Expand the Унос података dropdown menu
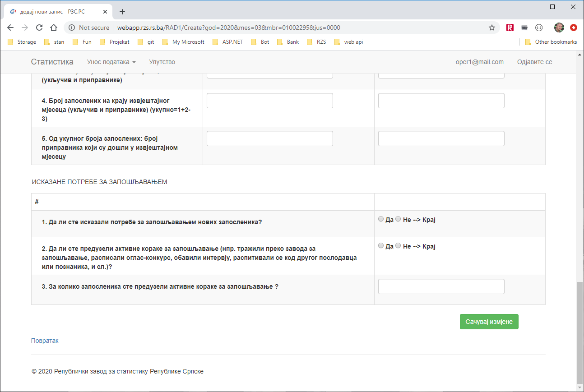The width and height of the screenshot is (584, 392). (x=111, y=62)
